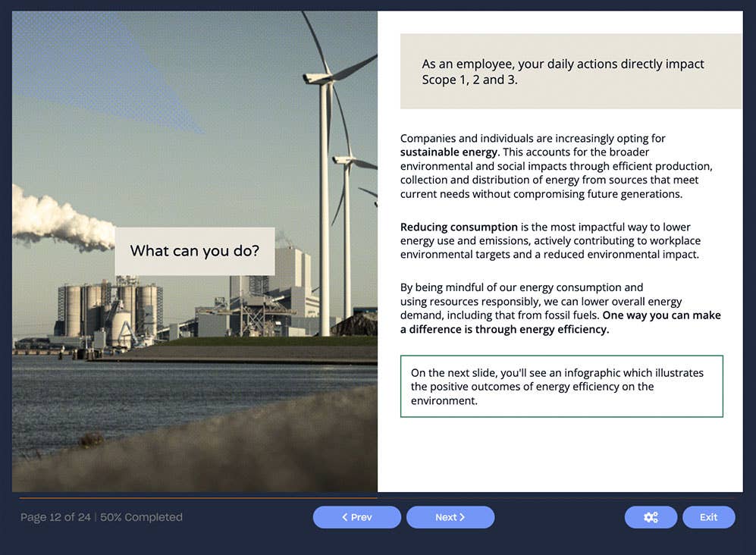756x555 pixels.
Task: Open course preferences via the cogwheels button
Action: click(651, 517)
